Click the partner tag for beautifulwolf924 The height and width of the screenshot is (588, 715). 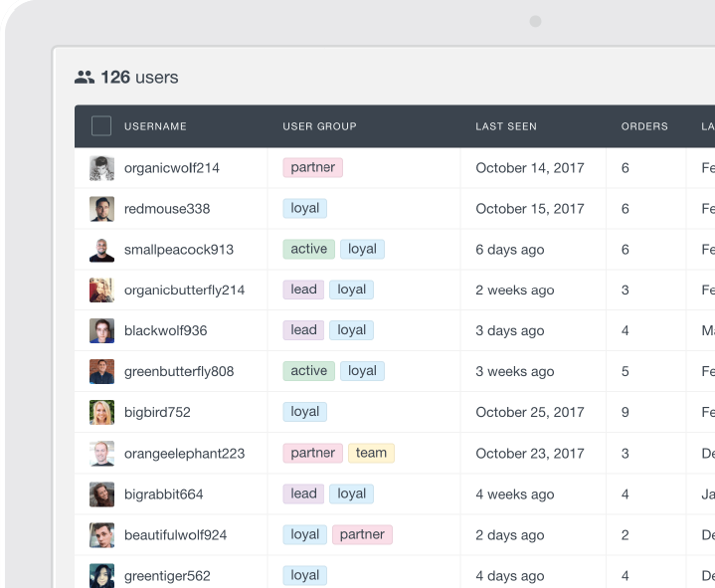362,534
